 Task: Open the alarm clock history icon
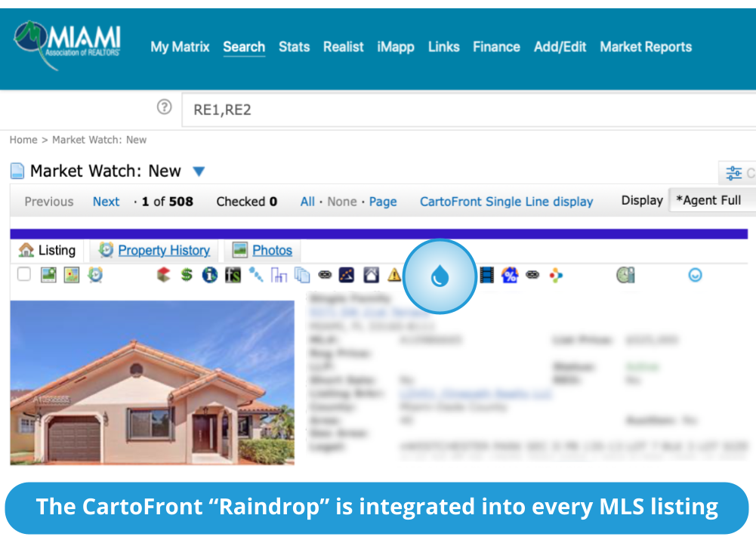point(95,275)
